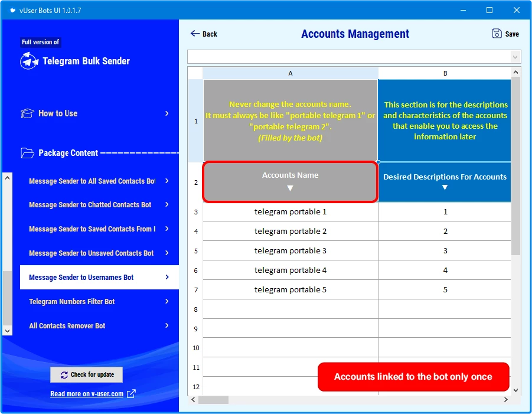The image size is (532, 414).
Task: Select description cell with value 5
Action: pos(445,290)
